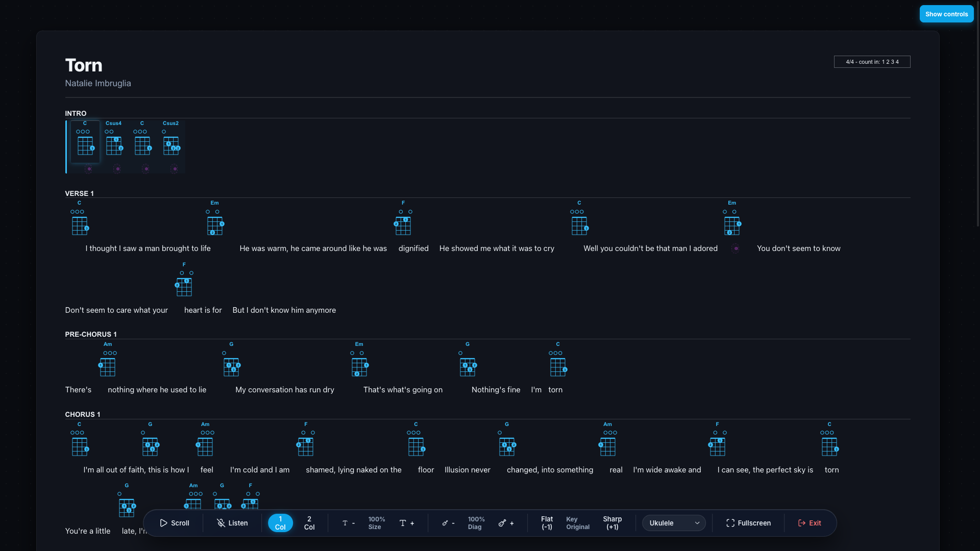
Task: Click C chord above "Well you couldn't be"
Action: (x=579, y=218)
